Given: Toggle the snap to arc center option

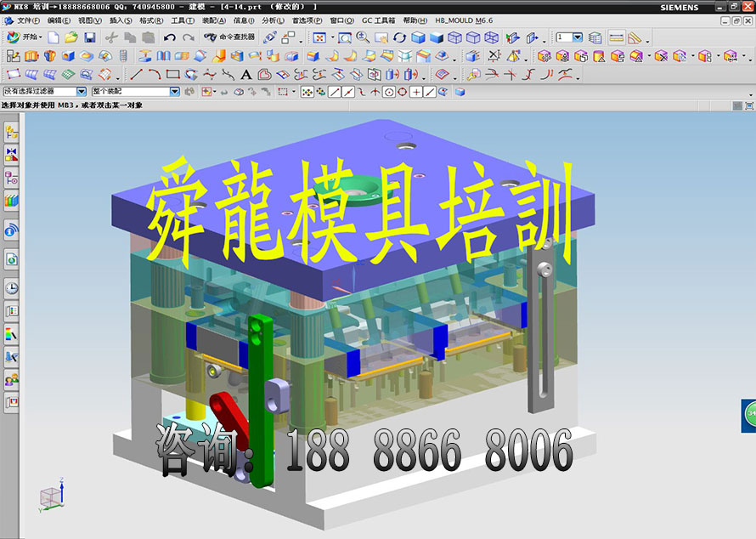Looking at the screenshot, I should point(388,92).
